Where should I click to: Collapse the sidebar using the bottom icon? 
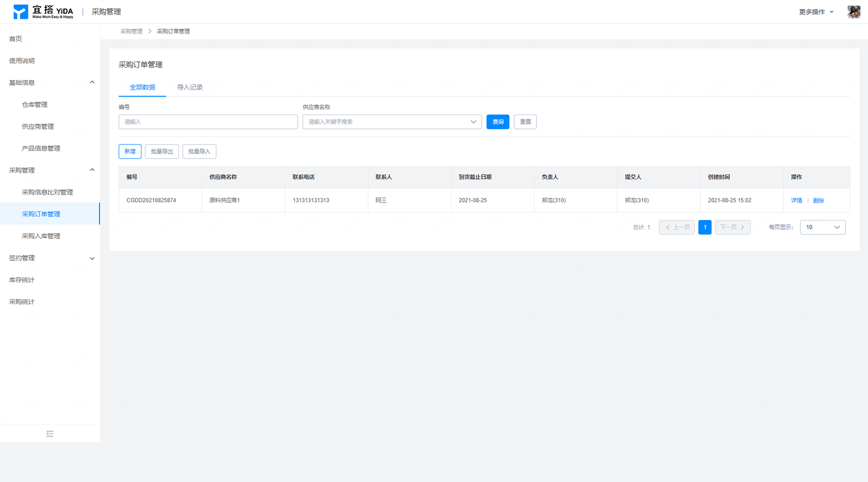50,433
